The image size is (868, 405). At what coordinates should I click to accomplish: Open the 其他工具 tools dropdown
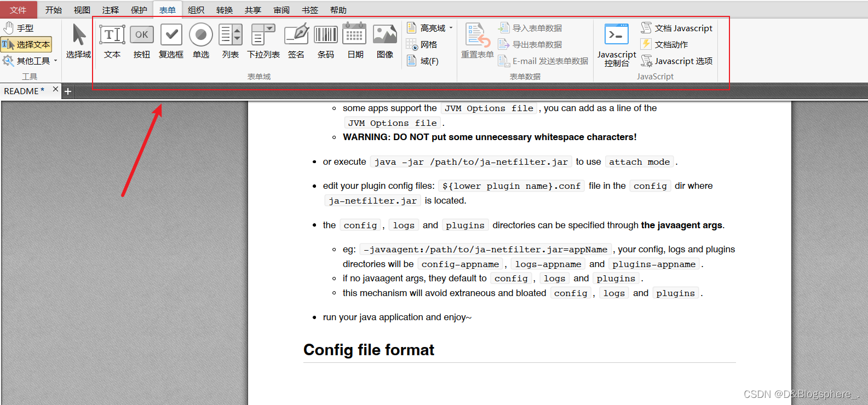click(x=30, y=61)
